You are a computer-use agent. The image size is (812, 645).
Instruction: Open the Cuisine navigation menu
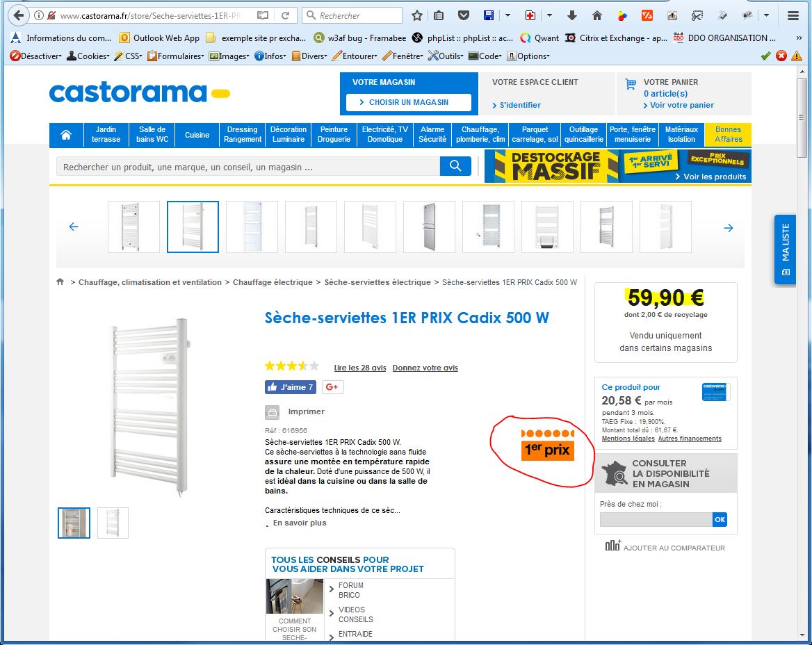pyautogui.click(x=197, y=135)
